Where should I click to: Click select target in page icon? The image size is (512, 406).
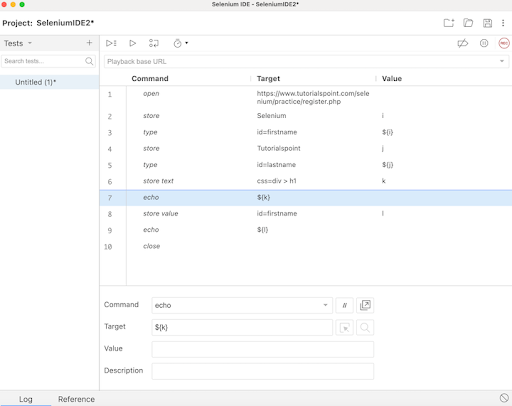[344, 328]
